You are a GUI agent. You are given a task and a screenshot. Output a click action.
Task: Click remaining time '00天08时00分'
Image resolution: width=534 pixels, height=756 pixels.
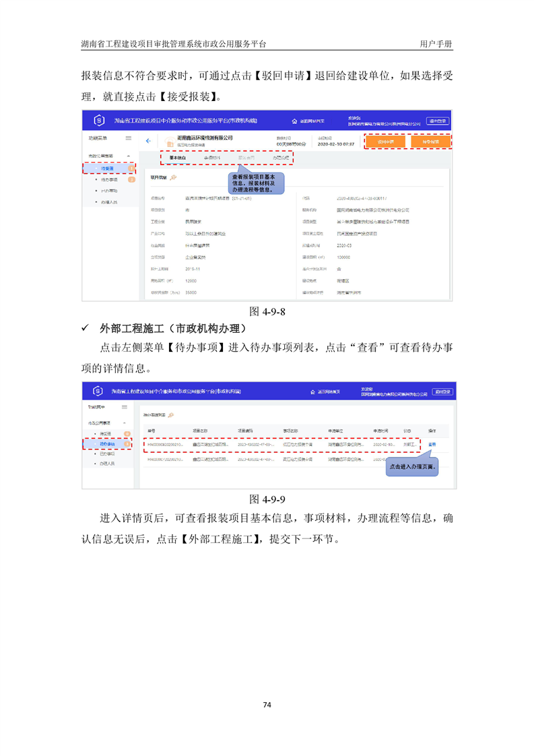click(291, 144)
